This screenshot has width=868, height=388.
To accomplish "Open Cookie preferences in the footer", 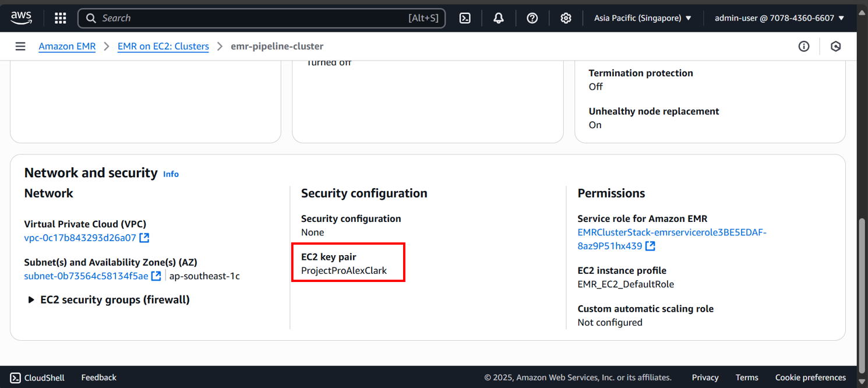I will 810,378.
